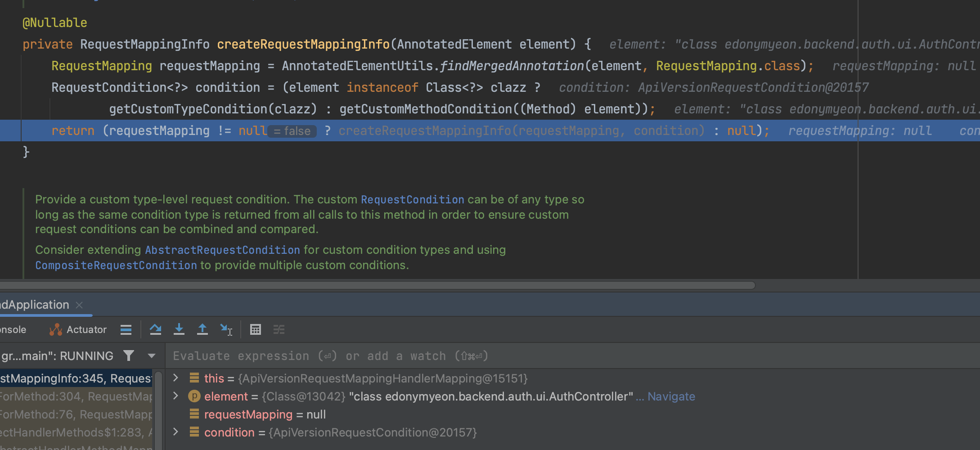Select stack frame 'ectHandlerMethods$1:283'
980x450 pixels.
click(x=76, y=432)
